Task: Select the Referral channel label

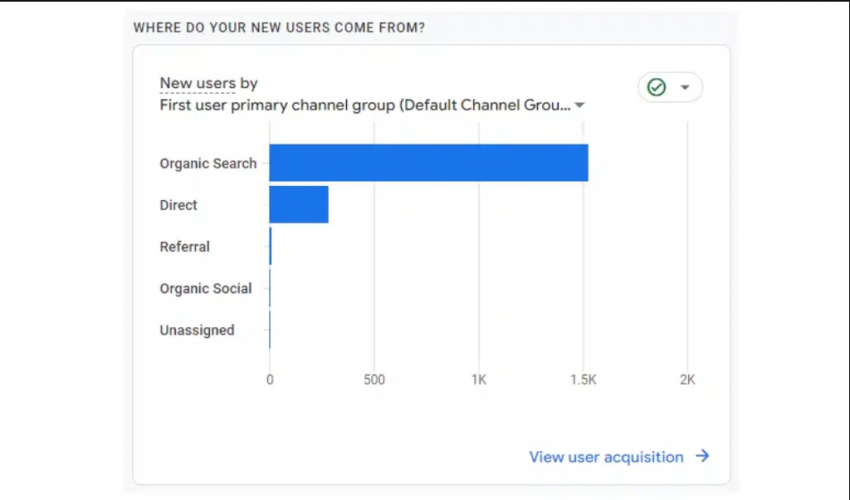Action: tap(184, 246)
